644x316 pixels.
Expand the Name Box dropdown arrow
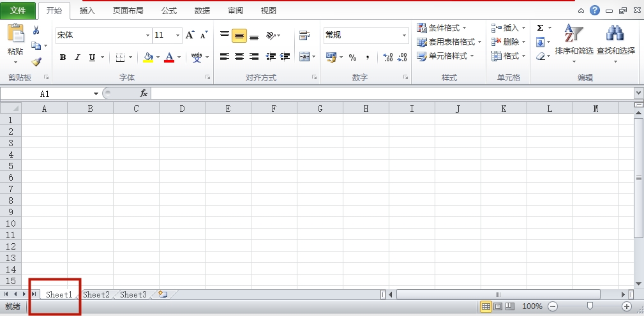pyautogui.click(x=96, y=94)
